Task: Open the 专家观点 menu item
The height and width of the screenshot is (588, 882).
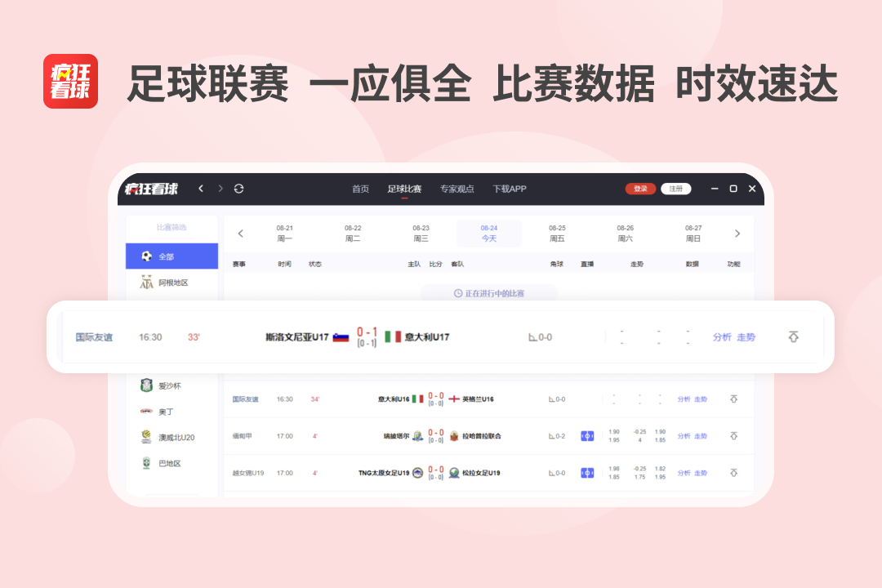Action: [457, 189]
